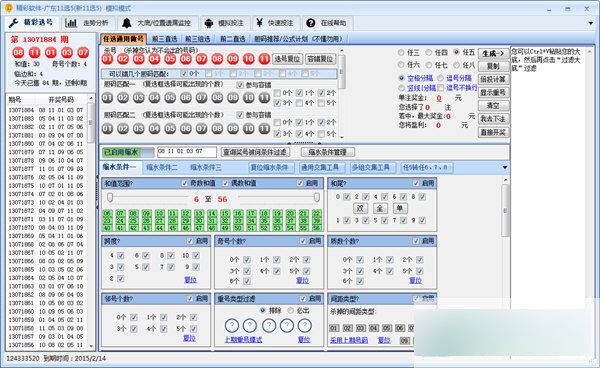This screenshot has width=600, height=368.
Task: Toggle 偶数和值 checkbox
Action: click(225, 183)
